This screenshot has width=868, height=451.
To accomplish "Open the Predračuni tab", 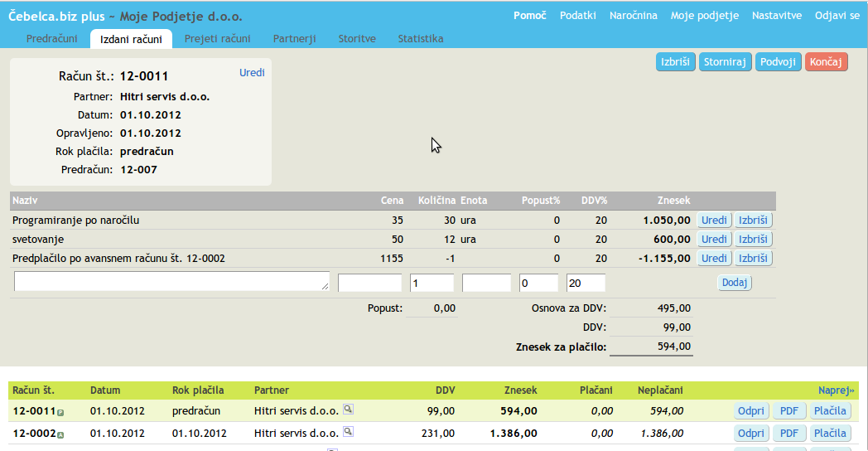I will click(x=52, y=39).
